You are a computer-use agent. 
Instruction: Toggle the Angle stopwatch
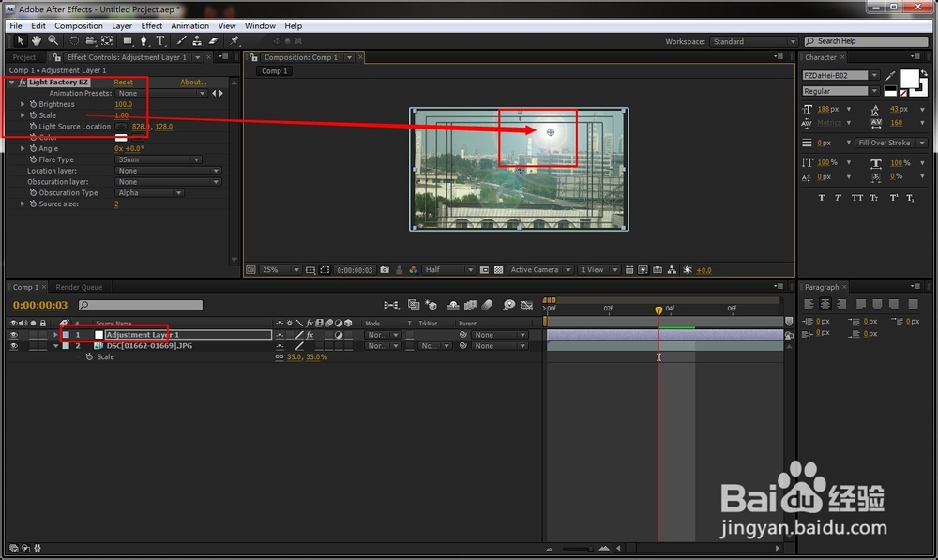click(x=33, y=148)
